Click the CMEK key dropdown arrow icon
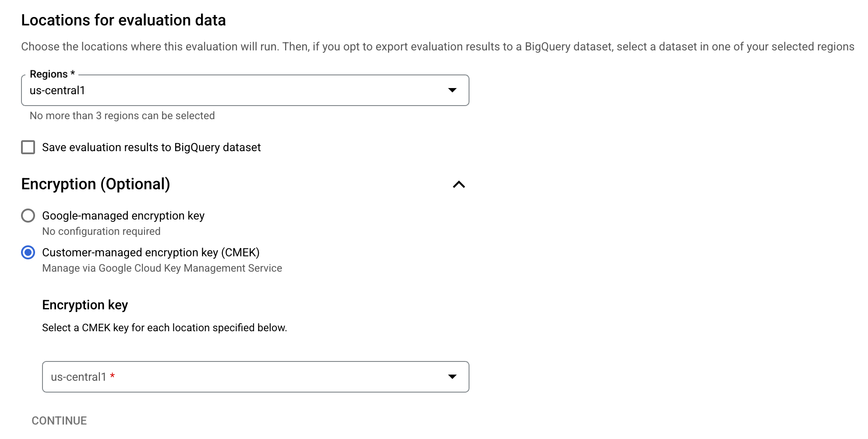This screenshot has width=868, height=439. (x=452, y=377)
